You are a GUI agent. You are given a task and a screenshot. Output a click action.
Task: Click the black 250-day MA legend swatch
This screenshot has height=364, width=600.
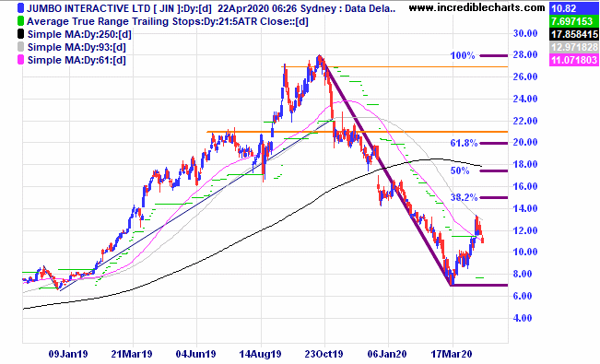(x=20, y=34)
